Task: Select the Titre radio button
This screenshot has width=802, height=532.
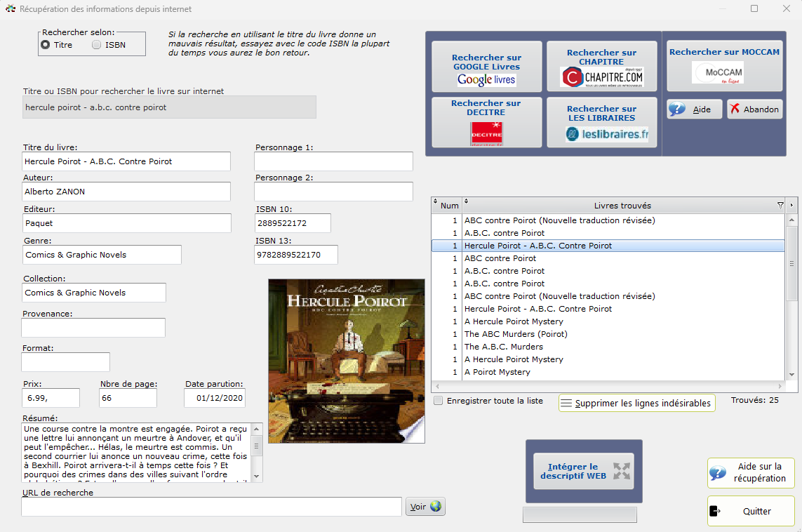Action: pos(46,45)
